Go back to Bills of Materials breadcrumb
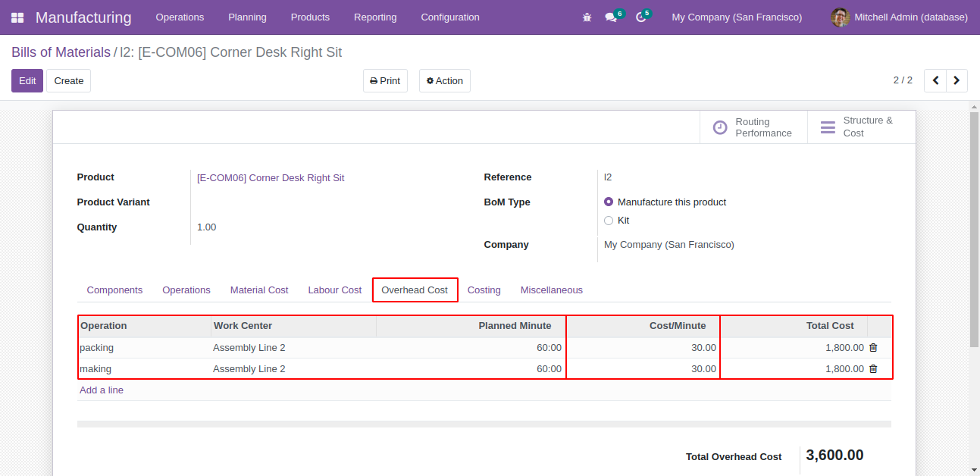This screenshot has width=980, height=476. point(61,52)
